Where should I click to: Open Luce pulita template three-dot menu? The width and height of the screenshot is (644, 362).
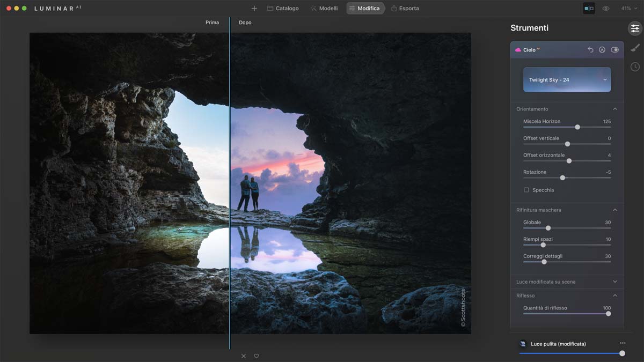click(623, 343)
